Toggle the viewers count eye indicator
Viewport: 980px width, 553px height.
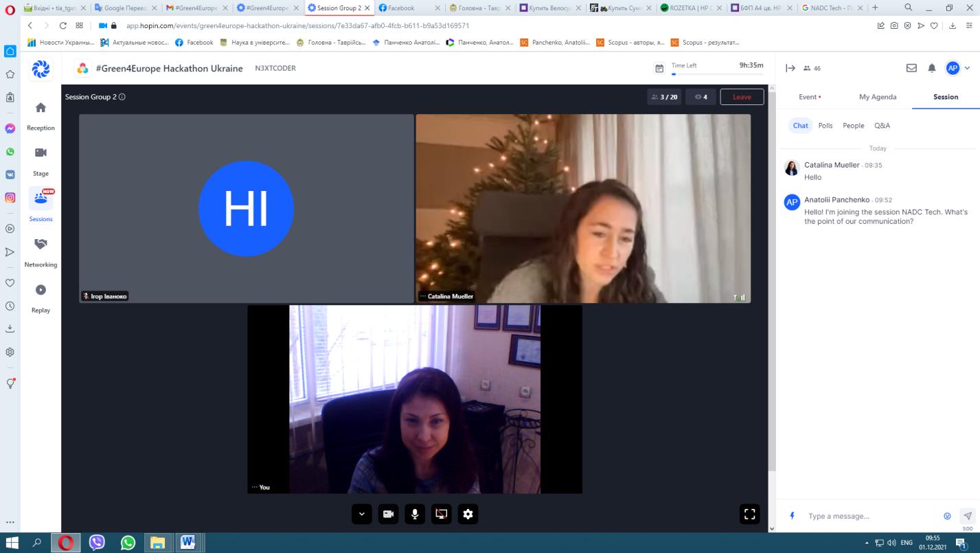point(700,97)
